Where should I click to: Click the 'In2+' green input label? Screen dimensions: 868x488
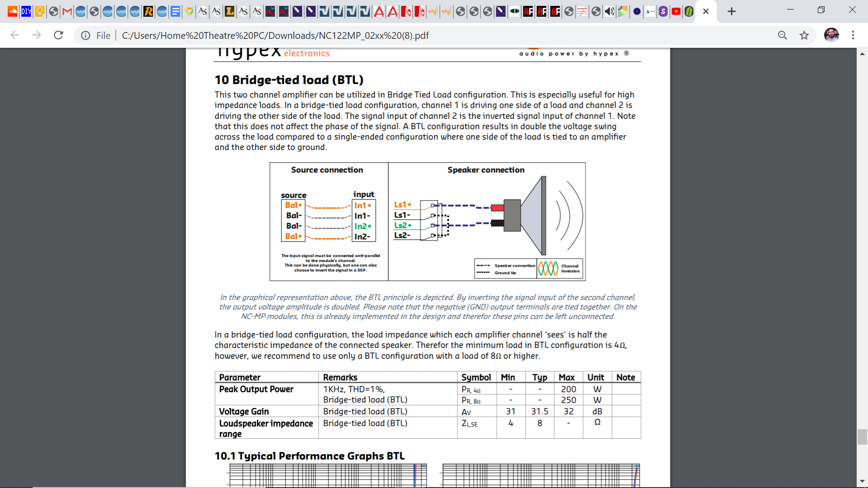pyautogui.click(x=363, y=226)
